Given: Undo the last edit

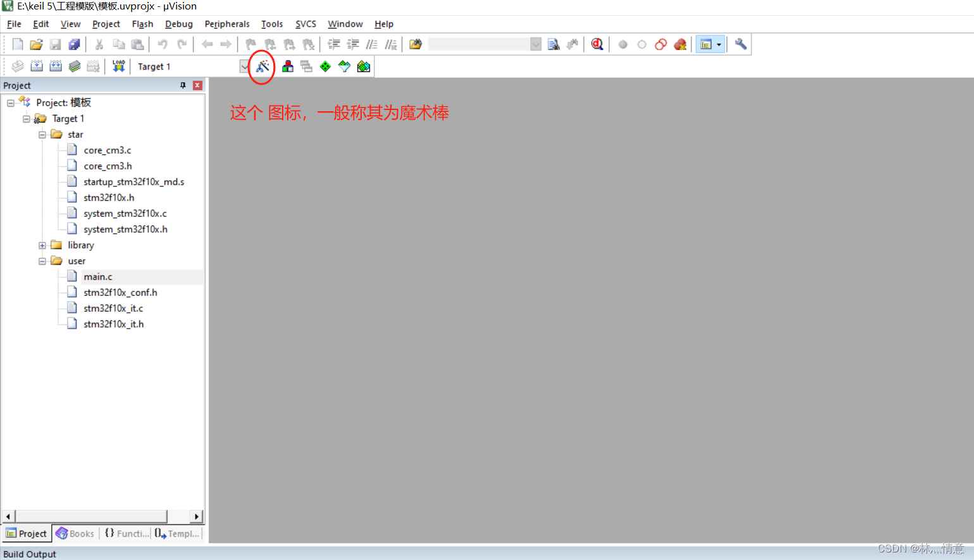Looking at the screenshot, I should 163,44.
